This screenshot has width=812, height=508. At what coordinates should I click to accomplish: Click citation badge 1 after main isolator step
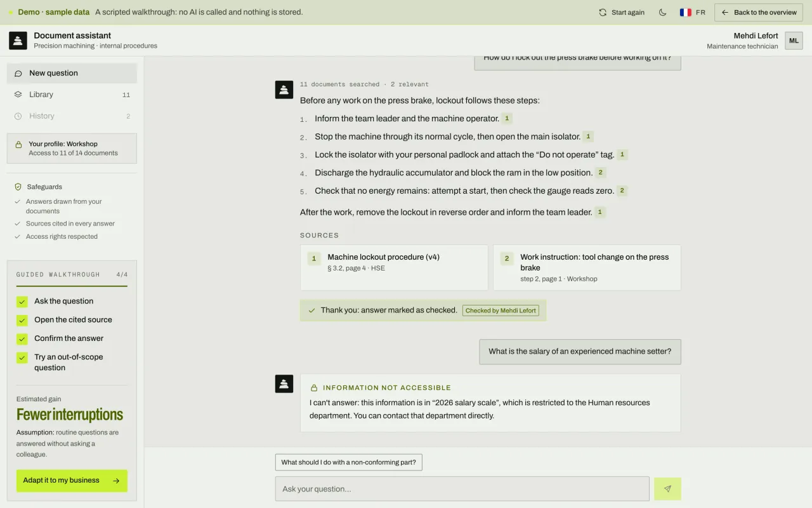click(x=588, y=137)
